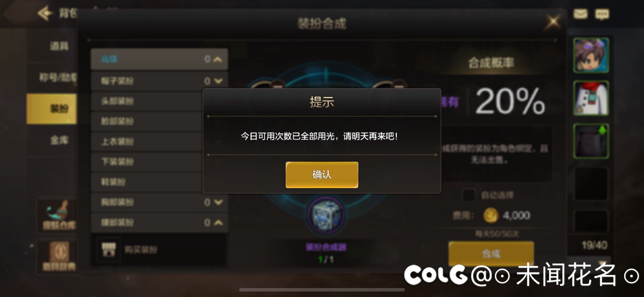Collapse the 腰部装扮 category
Viewport: 644px width, 297px height.
click(159, 223)
